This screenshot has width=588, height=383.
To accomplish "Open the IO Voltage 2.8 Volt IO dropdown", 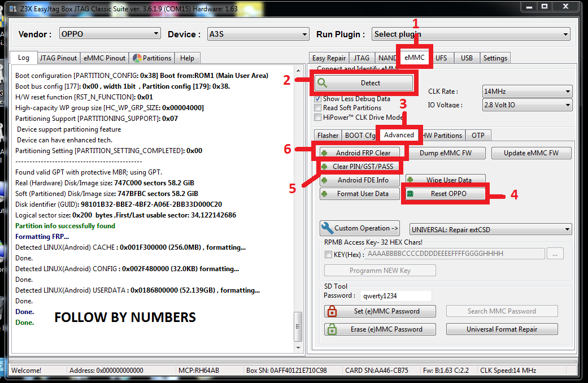I will coord(527,105).
